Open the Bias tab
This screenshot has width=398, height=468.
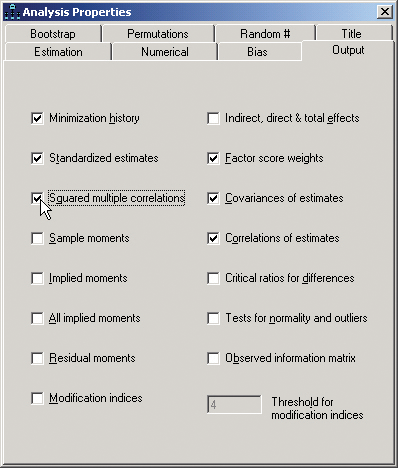[257, 52]
